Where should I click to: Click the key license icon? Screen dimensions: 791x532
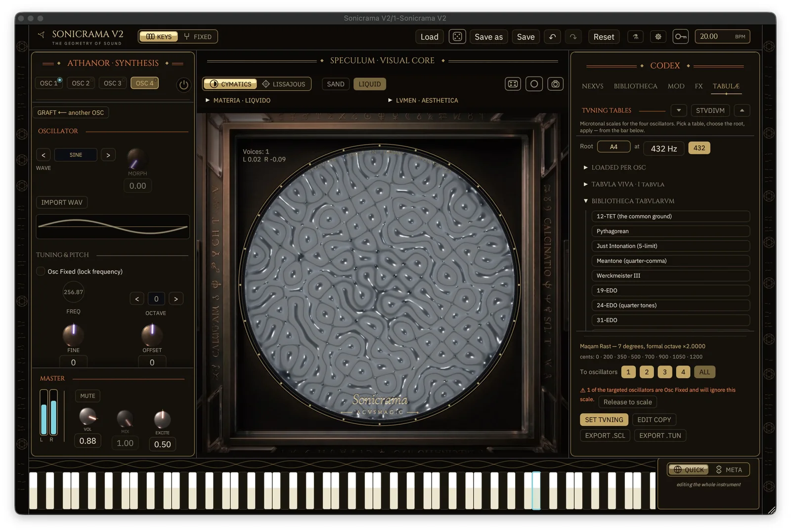pyautogui.click(x=681, y=37)
